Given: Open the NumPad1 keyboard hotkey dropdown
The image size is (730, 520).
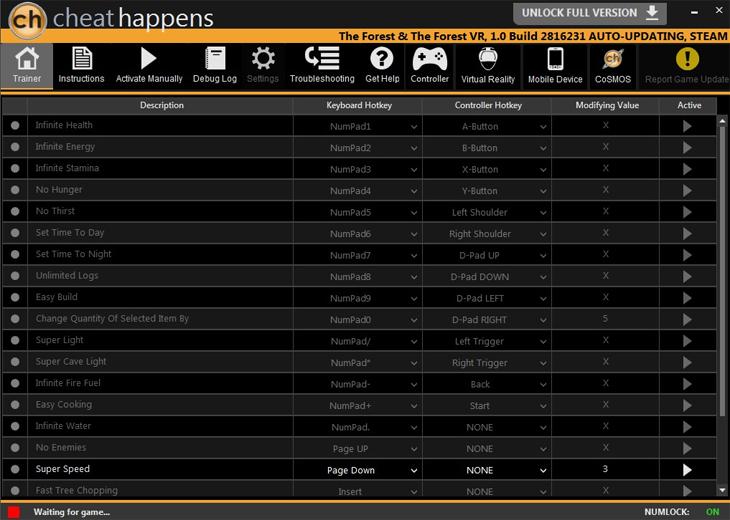Looking at the screenshot, I should 413,127.
